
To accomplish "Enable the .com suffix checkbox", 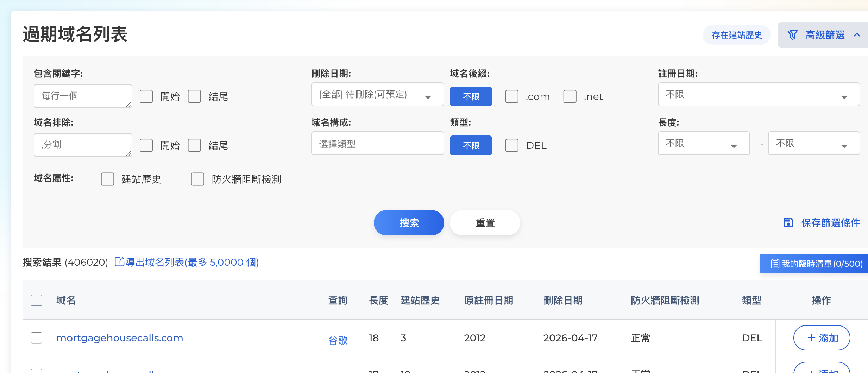I will point(511,96).
